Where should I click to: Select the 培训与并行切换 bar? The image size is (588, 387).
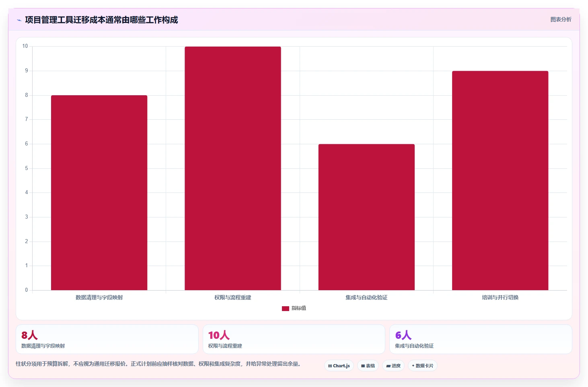coord(500,180)
